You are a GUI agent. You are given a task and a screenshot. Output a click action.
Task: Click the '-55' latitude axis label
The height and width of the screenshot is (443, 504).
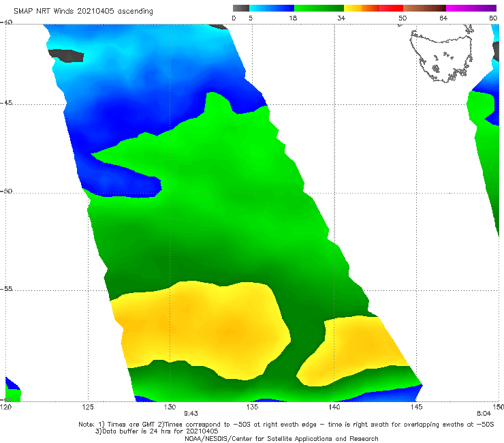click(6, 288)
